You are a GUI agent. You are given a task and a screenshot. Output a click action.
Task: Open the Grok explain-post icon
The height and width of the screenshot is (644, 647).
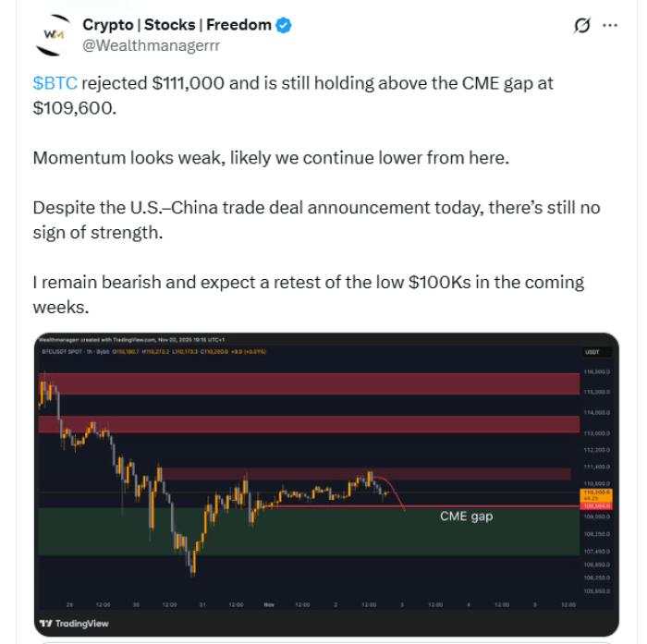[x=582, y=26]
